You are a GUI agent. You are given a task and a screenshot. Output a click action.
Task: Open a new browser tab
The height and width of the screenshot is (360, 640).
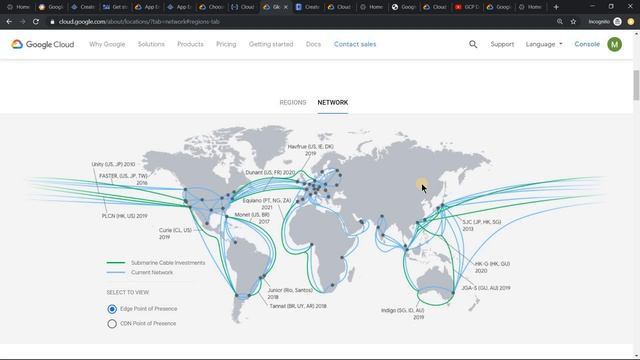click(x=556, y=7)
